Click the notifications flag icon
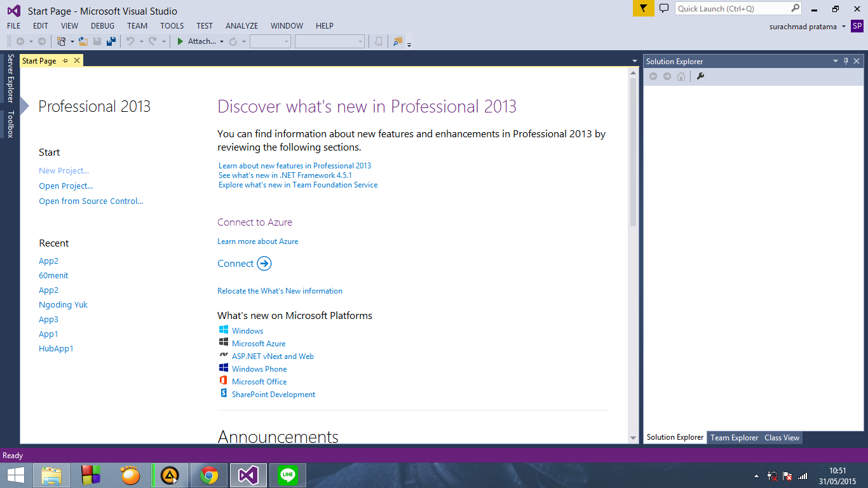868x488 pixels. coord(643,8)
